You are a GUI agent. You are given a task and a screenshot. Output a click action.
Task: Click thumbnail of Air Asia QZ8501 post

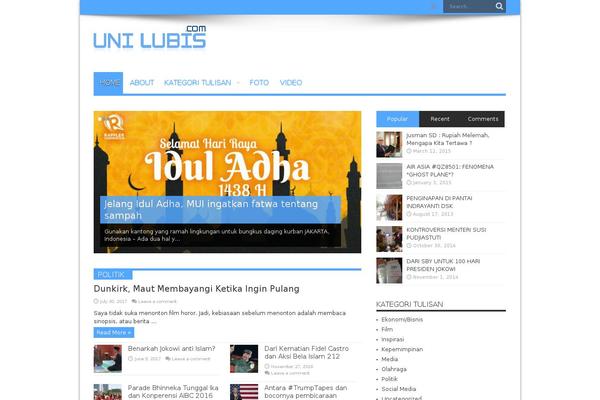[389, 176]
